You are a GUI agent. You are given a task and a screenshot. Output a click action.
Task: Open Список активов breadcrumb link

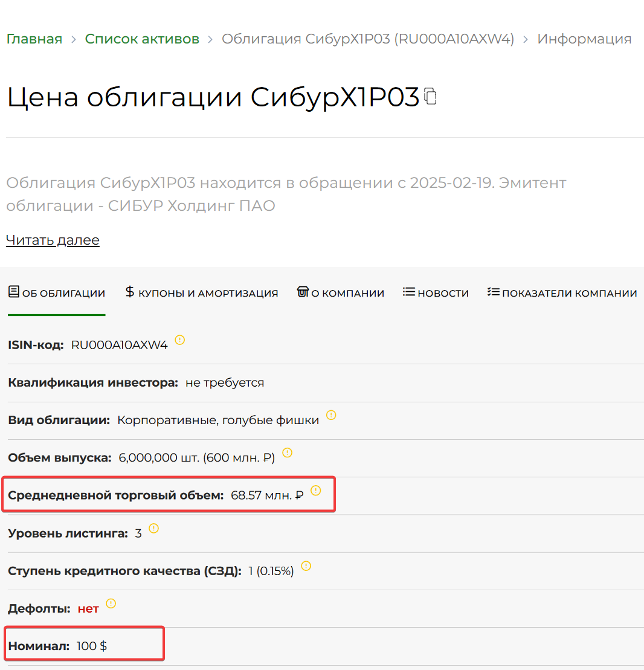[142, 39]
